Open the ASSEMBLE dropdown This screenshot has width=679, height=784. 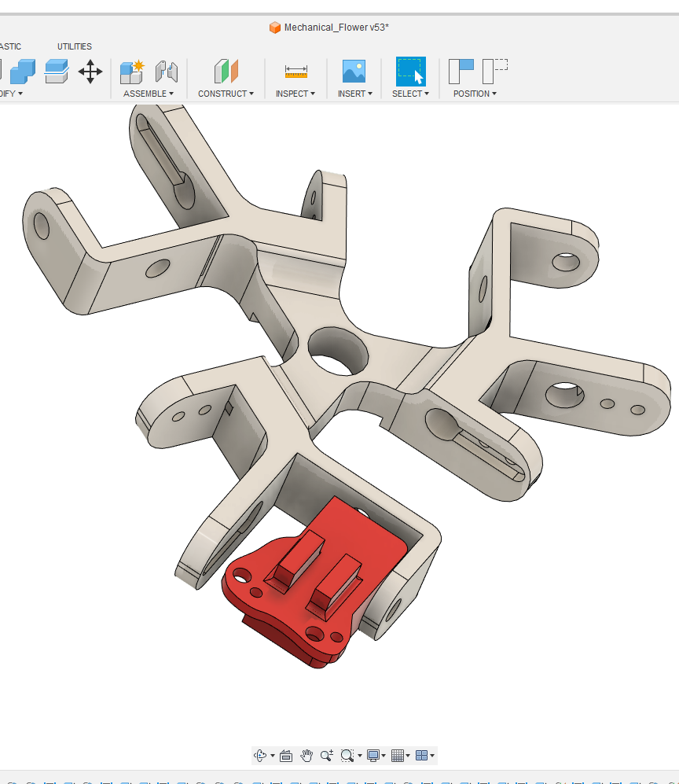(149, 94)
